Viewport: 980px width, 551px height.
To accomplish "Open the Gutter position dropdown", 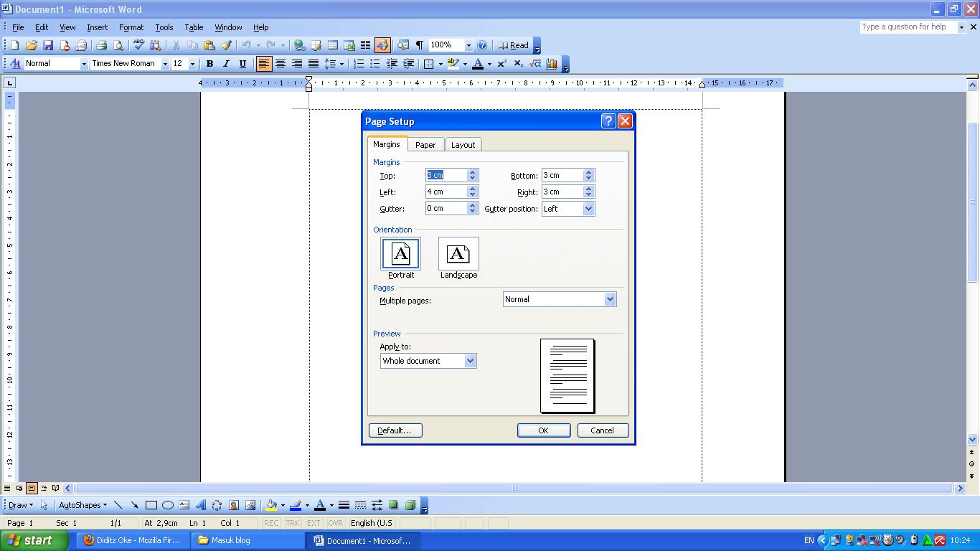I will pos(588,209).
